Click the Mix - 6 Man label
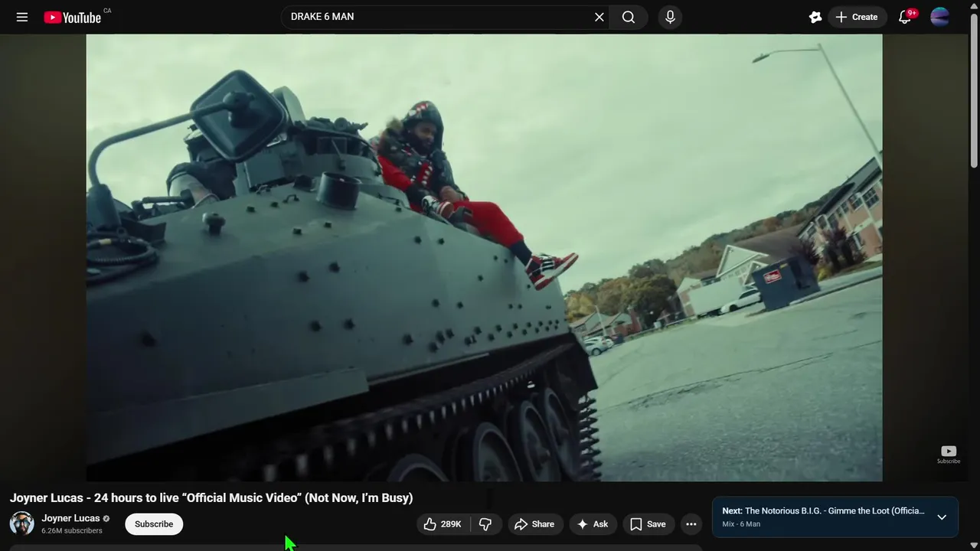The image size is (980, 551). click(741, 524)
